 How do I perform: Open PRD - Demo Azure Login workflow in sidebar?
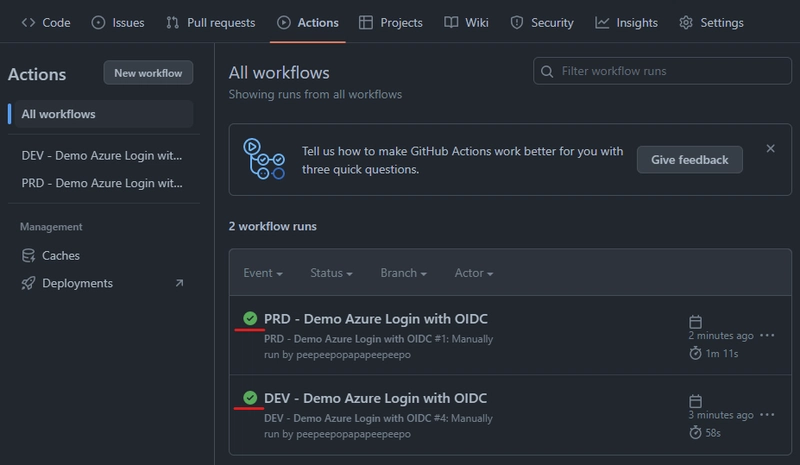102,183
